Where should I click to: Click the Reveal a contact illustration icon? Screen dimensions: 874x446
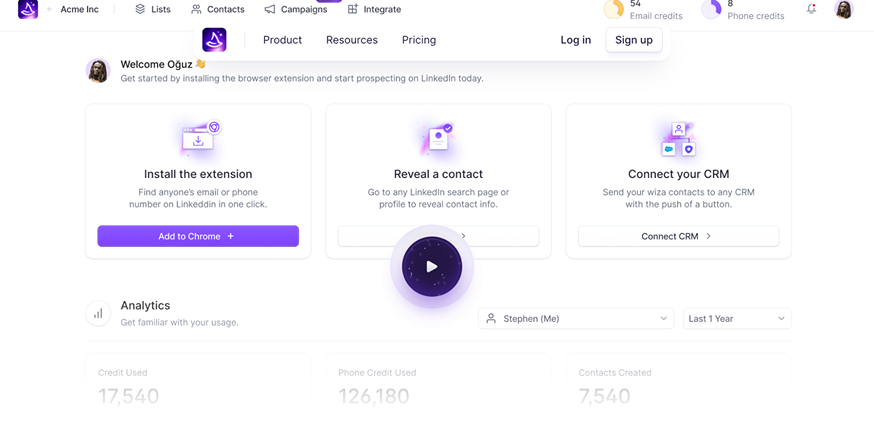[438, 140]
